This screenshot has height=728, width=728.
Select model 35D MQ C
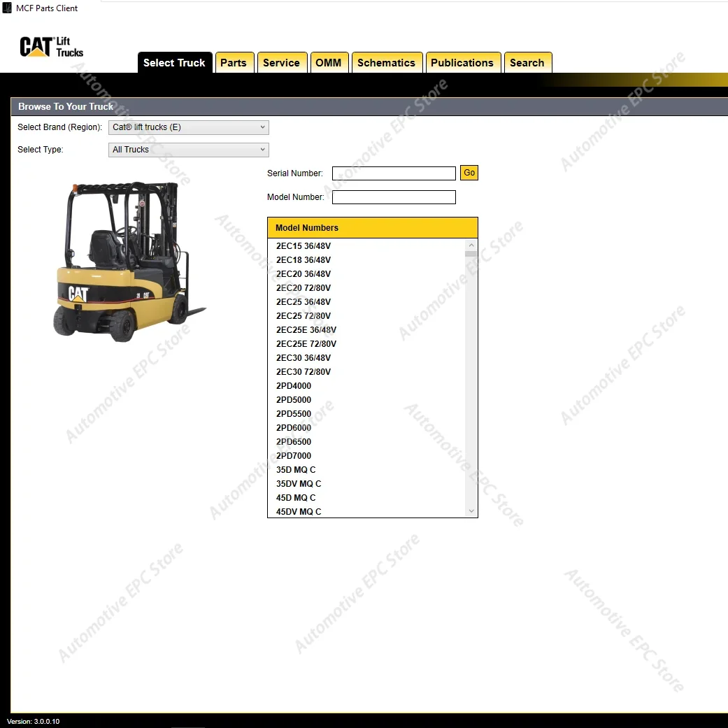(296, 470)
